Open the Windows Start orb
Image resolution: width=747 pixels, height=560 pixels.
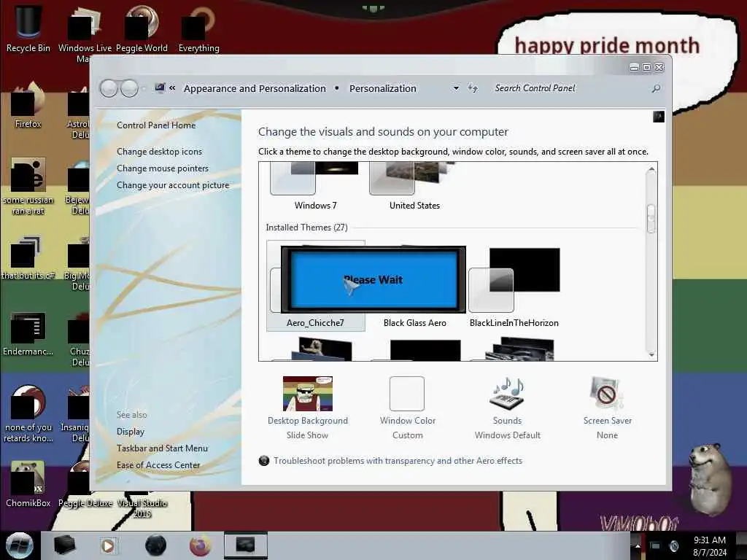point(19,545)
